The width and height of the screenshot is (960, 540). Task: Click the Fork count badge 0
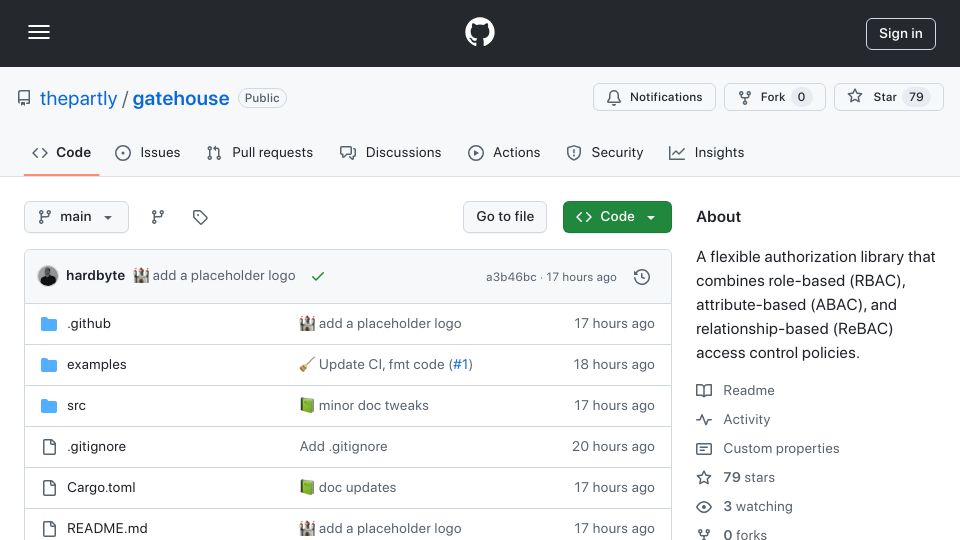[x=801, y=97]
